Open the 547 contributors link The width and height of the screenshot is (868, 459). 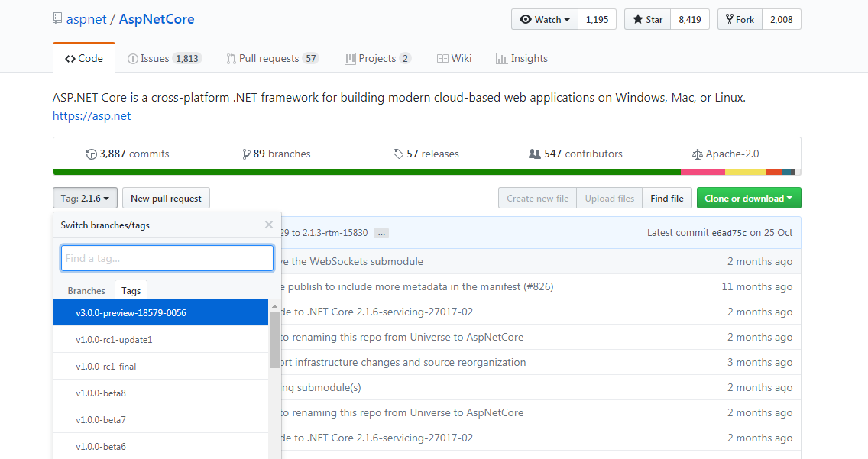point(575,154)
